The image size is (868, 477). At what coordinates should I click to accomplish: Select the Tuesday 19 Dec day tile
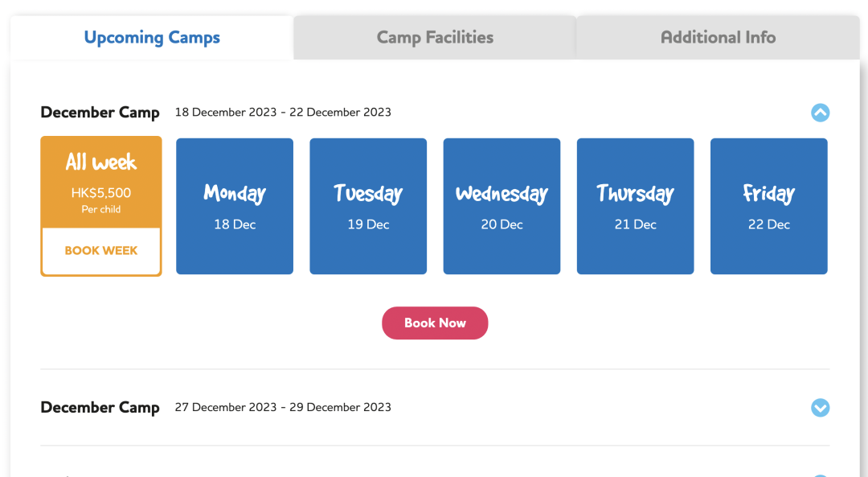tap(368, 206)
